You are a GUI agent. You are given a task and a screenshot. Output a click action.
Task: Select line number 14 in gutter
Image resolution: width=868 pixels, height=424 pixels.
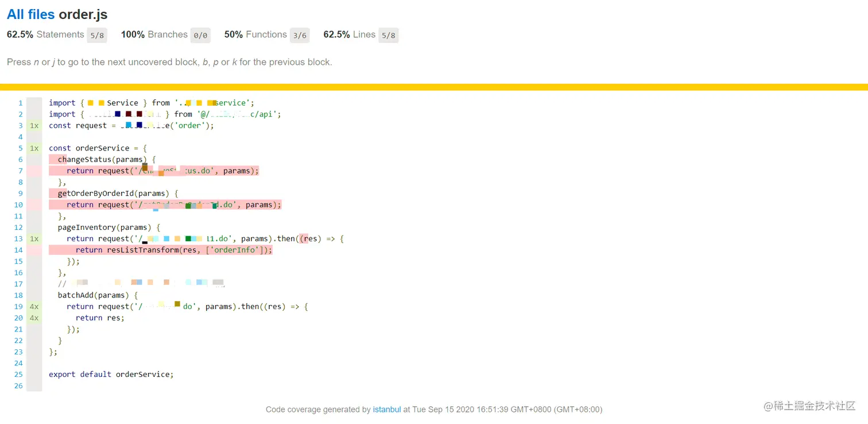coord(18,250)
